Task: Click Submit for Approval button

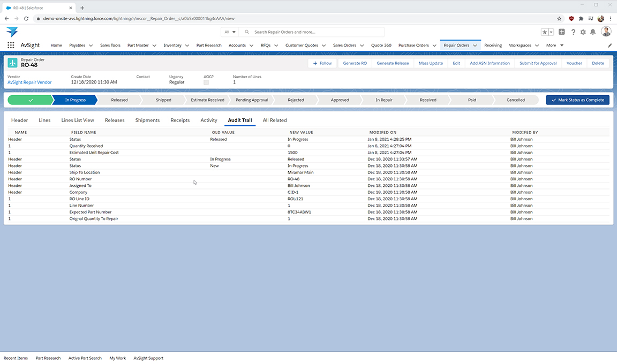Action: pyautogui.click(x=538, y=63)
